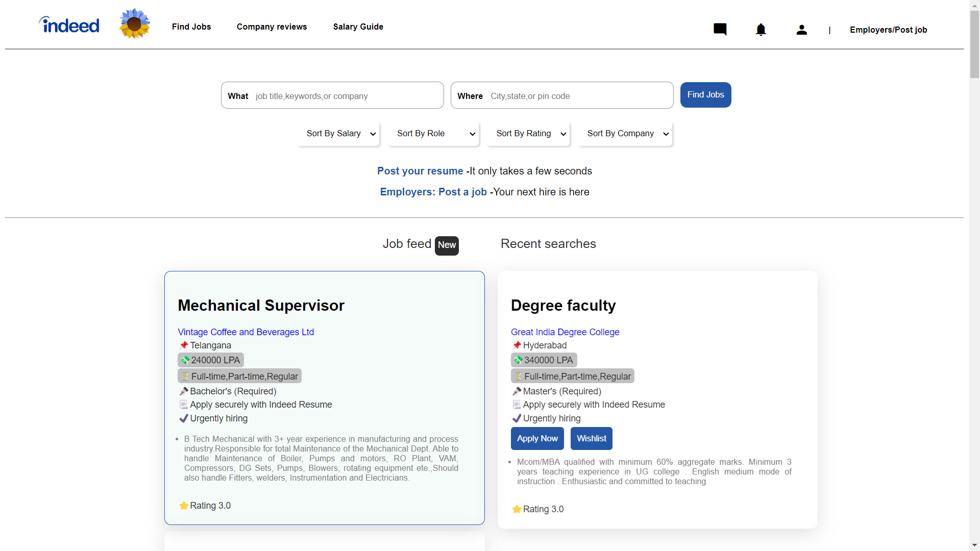Screen dimensions: 980x551
Task: Click hourglass icon in Mechanical Supervisor card
Action: (185, 377)
